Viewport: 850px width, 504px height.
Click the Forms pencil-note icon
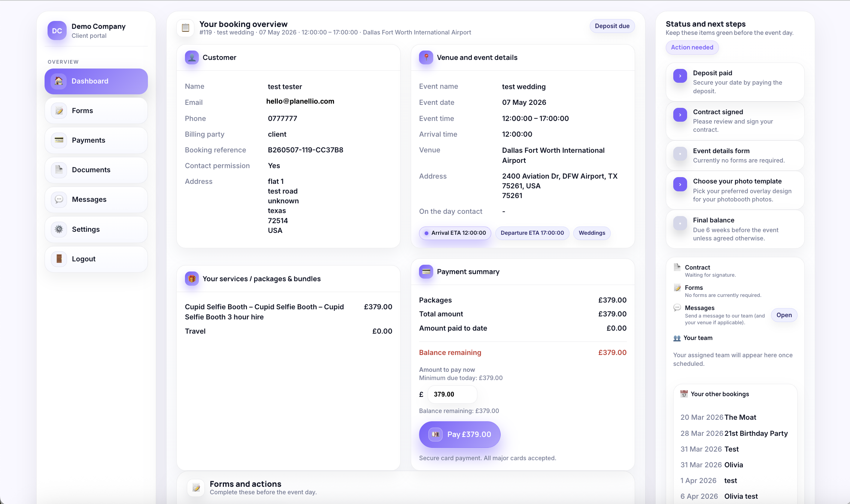point(59,111)
